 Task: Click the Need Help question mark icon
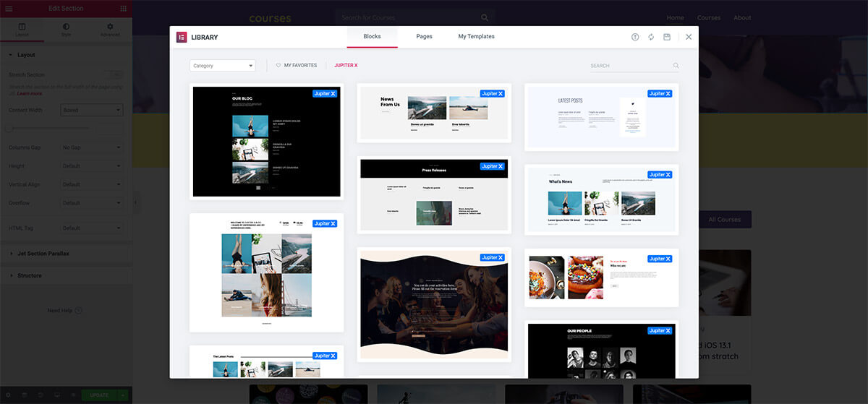point(78,311)
